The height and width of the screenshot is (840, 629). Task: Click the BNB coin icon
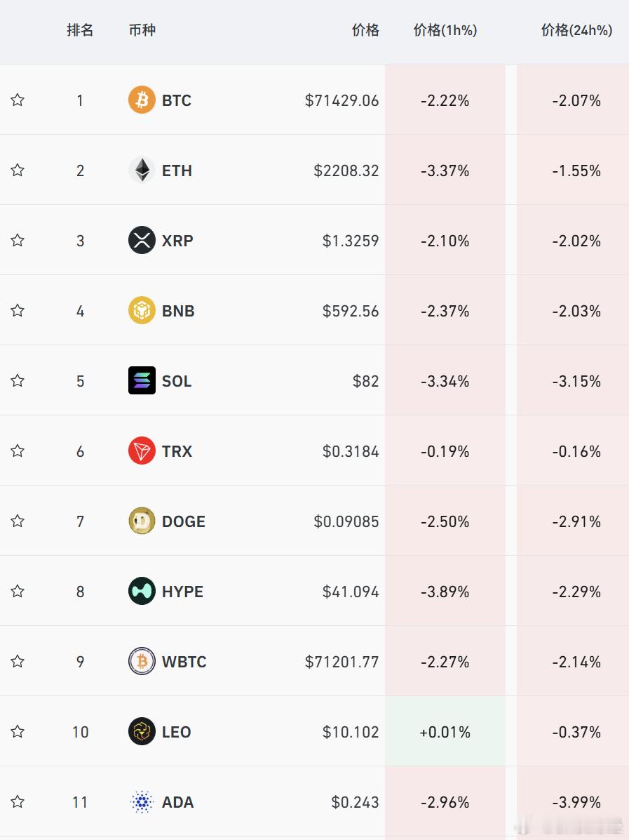142,310
